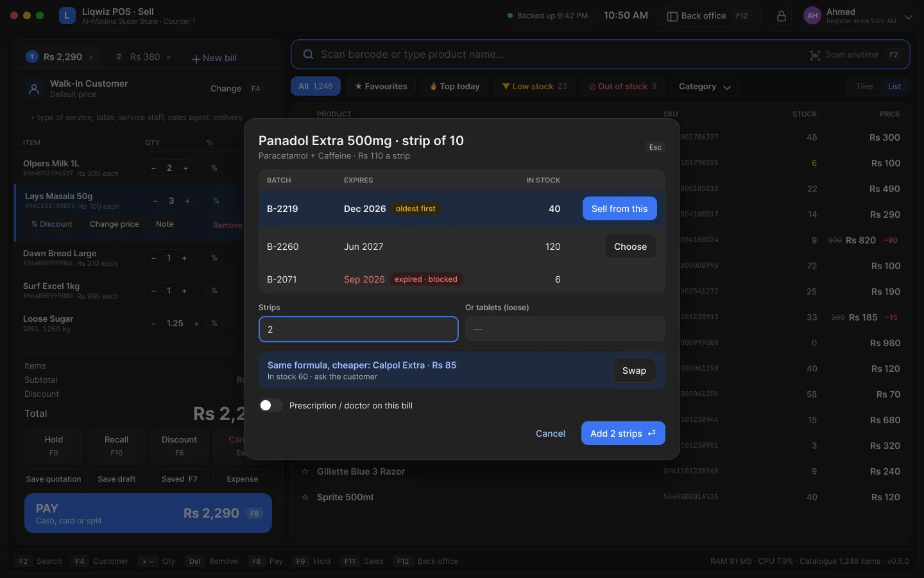Star the Sprite 500ml row
The height and width of the screenshot is (578, 924).
pyautogui.click(x=305, y=497)
